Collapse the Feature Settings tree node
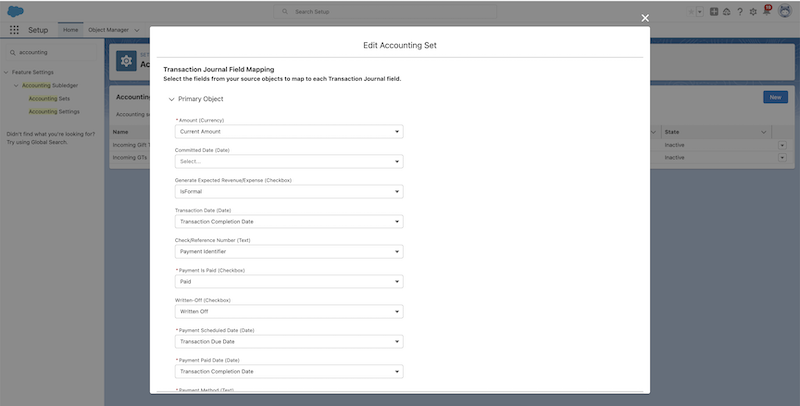The width and height of the screenshot is (800, 406). pyautogui.click(x=6, y=72)
